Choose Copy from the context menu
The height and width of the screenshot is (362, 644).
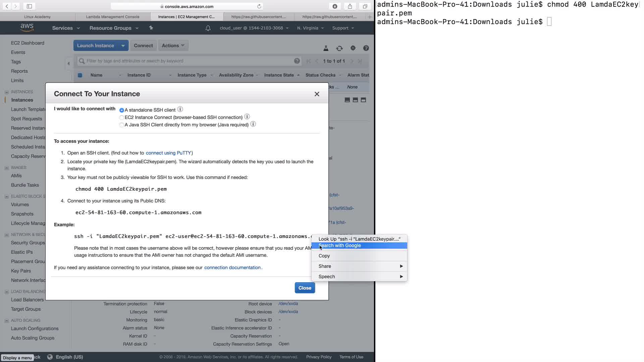[x=324, y=256]
